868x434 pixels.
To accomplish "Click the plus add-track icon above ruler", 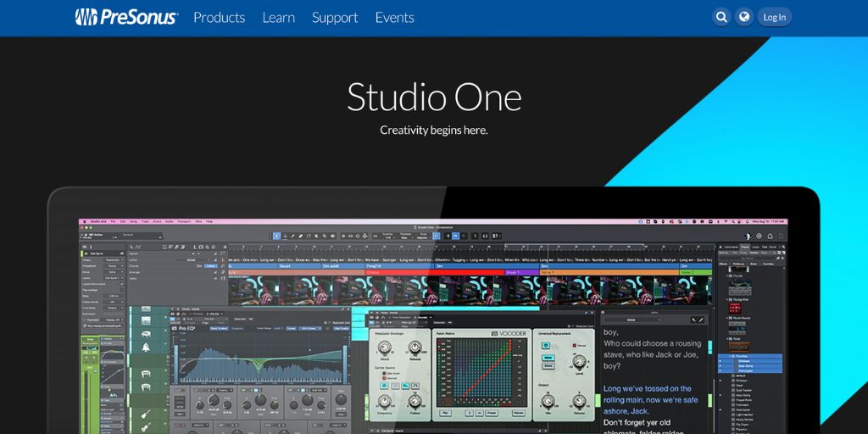I will 225,247.
